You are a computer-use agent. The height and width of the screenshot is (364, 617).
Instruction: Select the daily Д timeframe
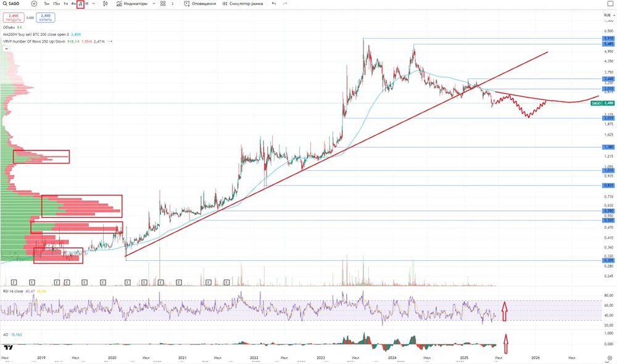(80, 4)
